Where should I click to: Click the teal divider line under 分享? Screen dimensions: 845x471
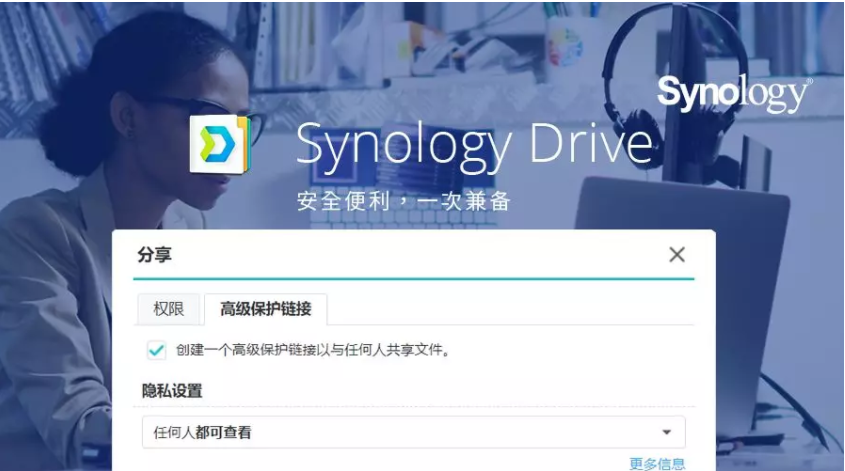pos(413,279)
